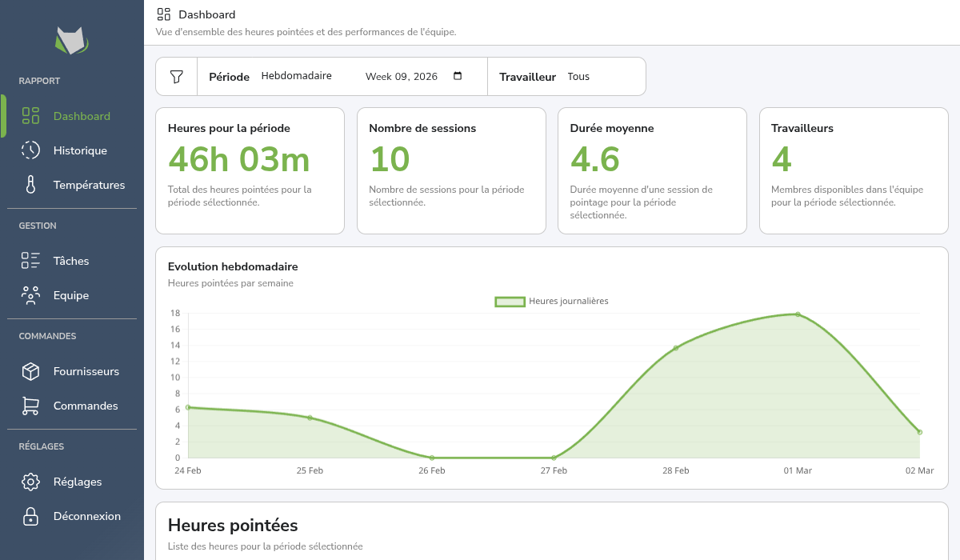The height and width of the screenshot is (560, 960).
Task: Select the Dashboard icon in the sidebar
Action: [30, 115]
